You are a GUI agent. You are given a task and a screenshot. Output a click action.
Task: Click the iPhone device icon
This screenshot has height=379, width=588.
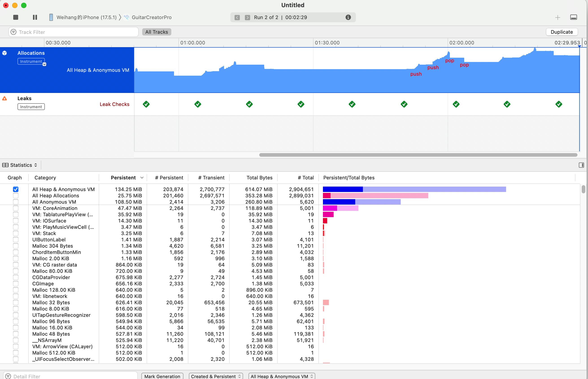click(x=51, y=17)
